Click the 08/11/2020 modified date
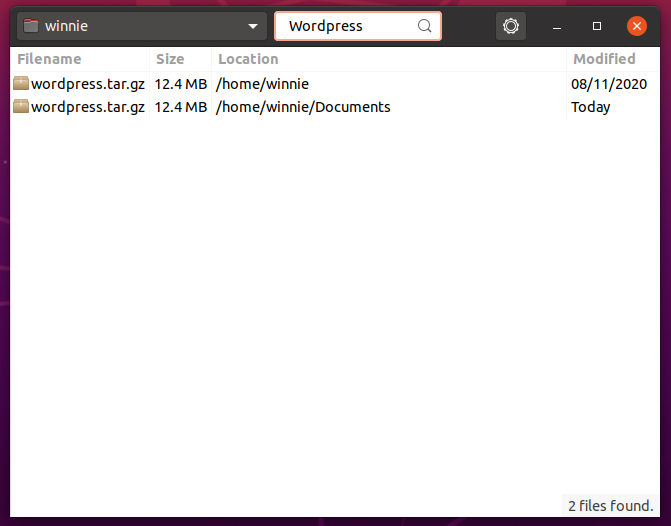This screenshot has height=526, width=671. click(609, 84)
